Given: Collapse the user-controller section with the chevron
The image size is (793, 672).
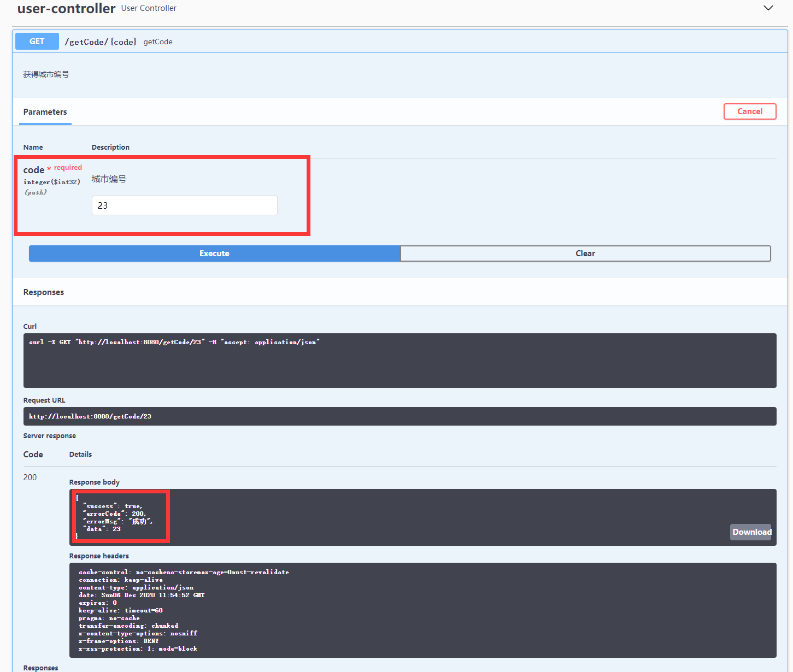Looking at the screenshot, I should click(768, 8).
